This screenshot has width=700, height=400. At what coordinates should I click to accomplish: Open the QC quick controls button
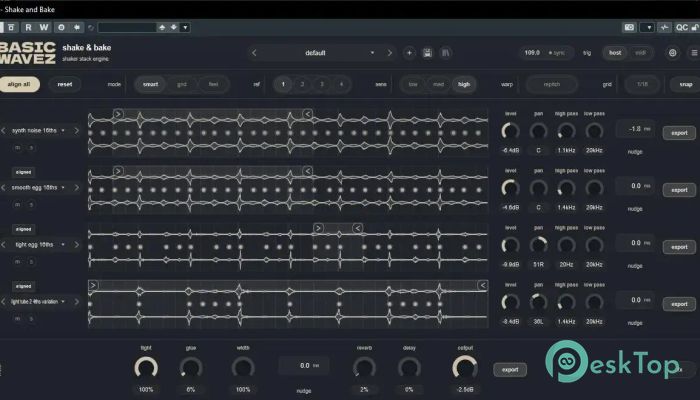[x=682, y=28]
